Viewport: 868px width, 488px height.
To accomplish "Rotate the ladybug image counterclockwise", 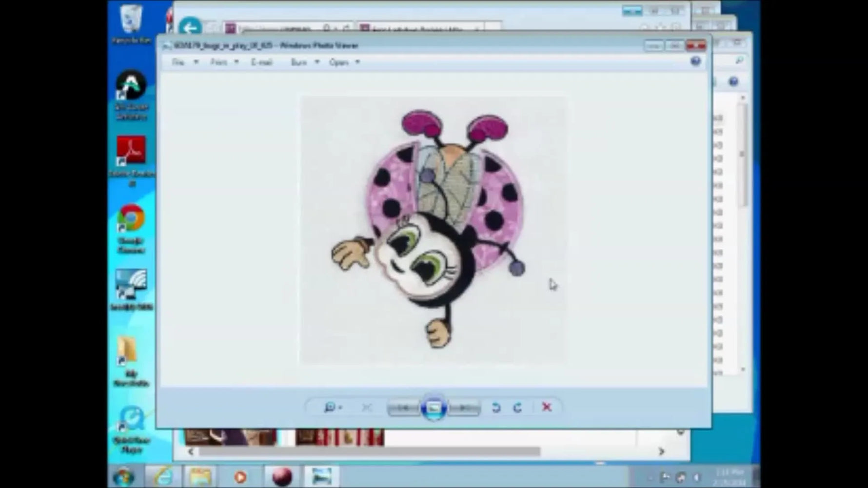I will coord(496,408).
